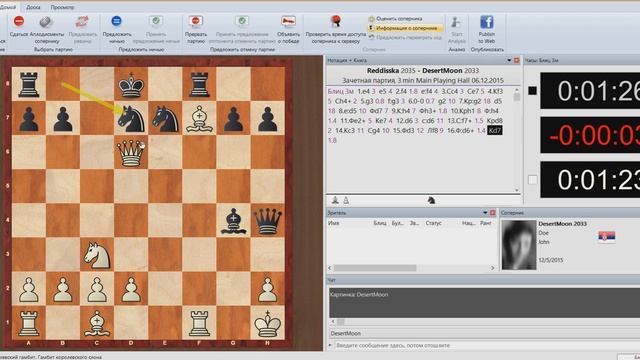
Task: Click the Serbian flag next to DesertMoon
Action: pos(607,237)
